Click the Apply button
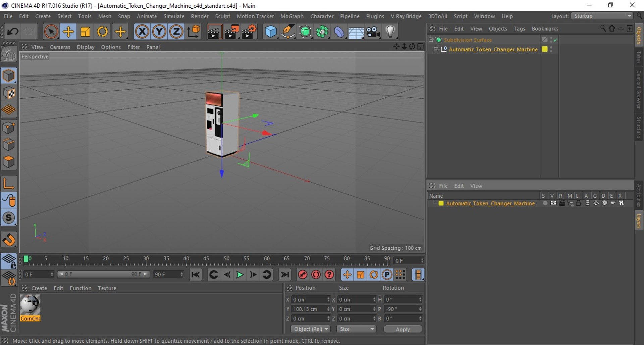644x345 pixels. 403,330
